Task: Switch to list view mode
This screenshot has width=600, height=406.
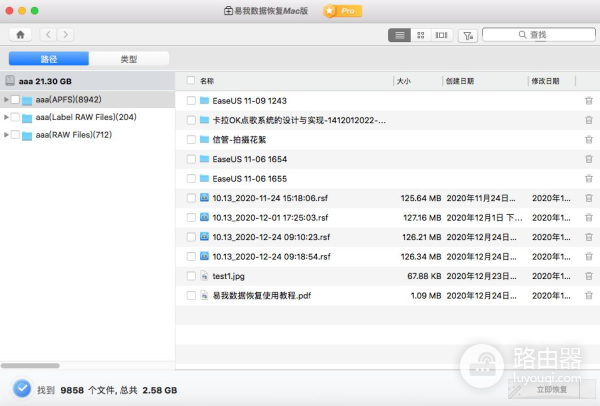Action: (400, 35)
